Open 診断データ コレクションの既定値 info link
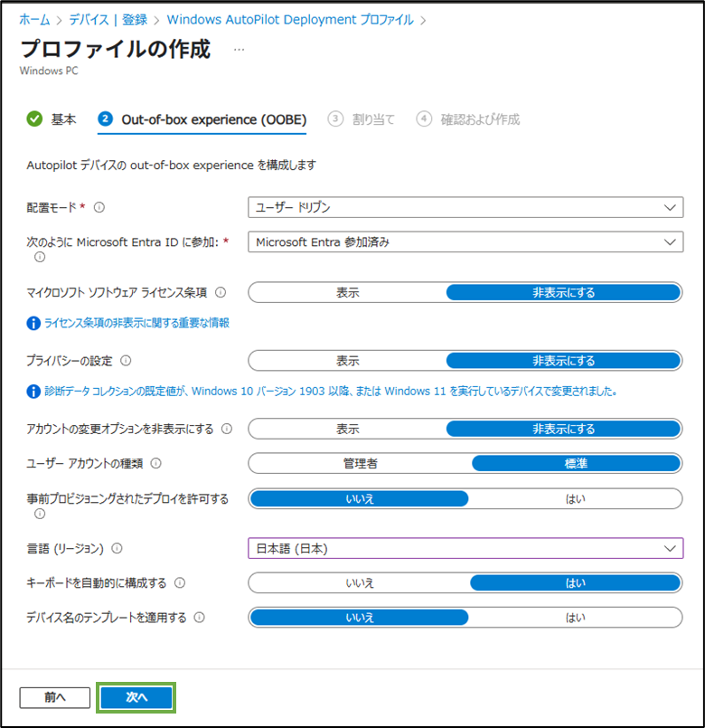Image resolution: width=705 pixels, height=728 pixels. tap(331, 392)
